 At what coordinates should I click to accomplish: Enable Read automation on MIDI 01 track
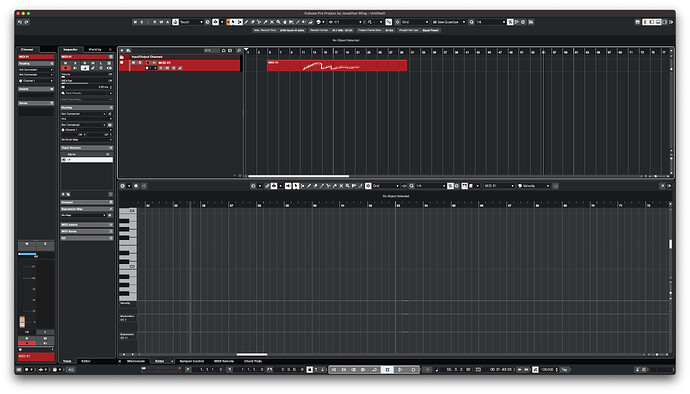(x=161, y=68)
